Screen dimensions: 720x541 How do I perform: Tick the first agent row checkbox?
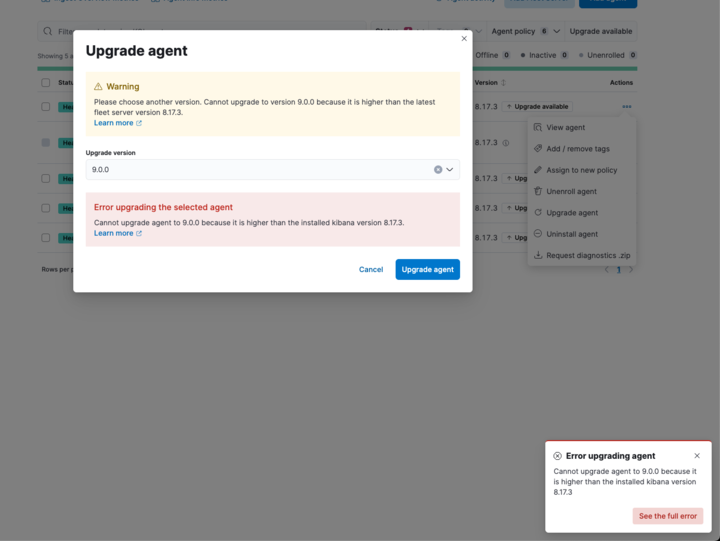tap(45, 106)
